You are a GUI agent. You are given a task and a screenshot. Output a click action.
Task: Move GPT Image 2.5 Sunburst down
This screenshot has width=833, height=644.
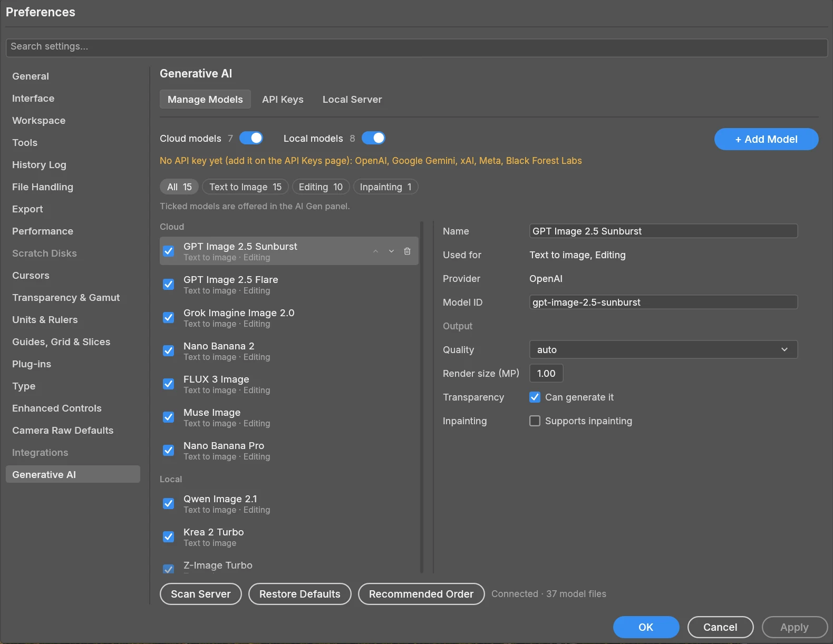tap(391, 251)
